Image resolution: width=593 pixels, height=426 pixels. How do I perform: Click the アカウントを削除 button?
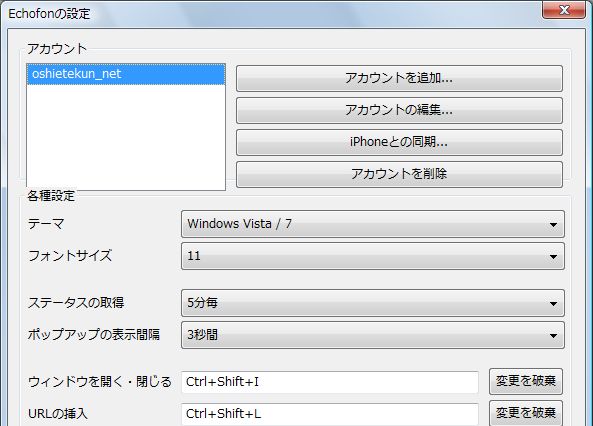tap(399, 174)
